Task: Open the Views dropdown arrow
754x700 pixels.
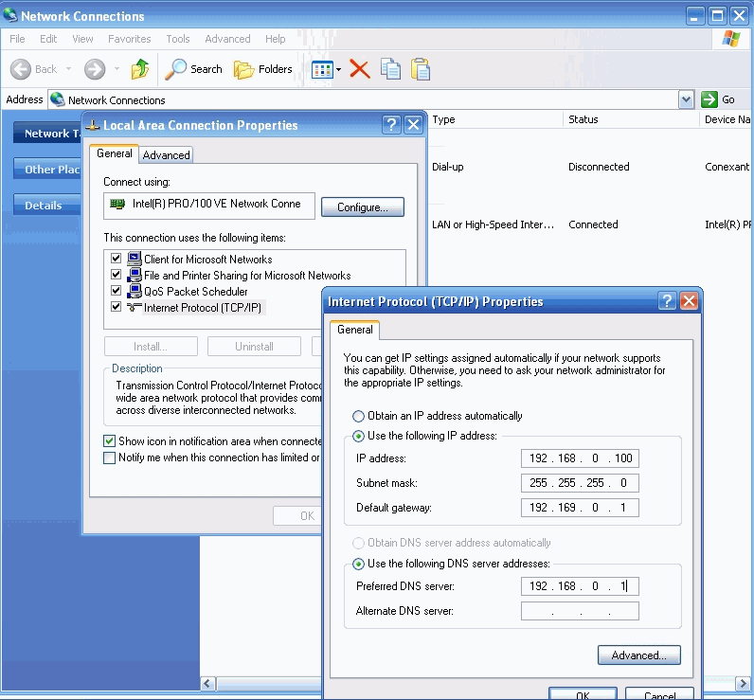Action: pyautogui.click(x=338, y=70)
